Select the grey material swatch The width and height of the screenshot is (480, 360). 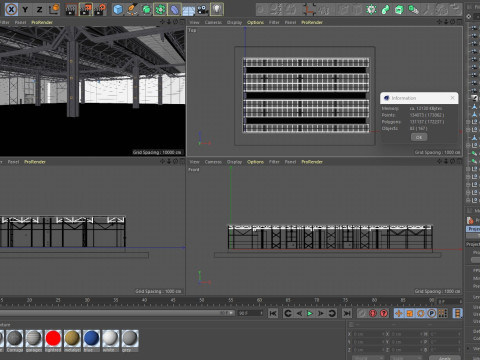tap(130, 340)
